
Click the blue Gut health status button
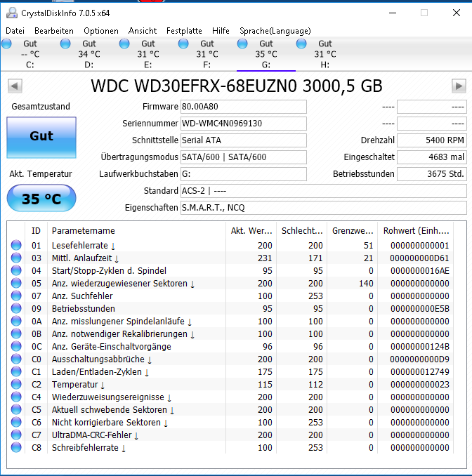[x=41, y=137]
